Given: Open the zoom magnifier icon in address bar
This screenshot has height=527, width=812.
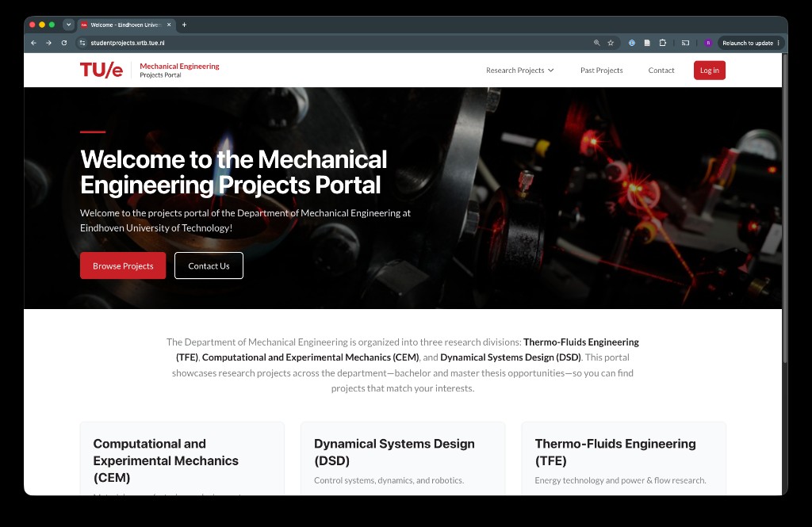Looking at the screenshot, I should 596,43.
